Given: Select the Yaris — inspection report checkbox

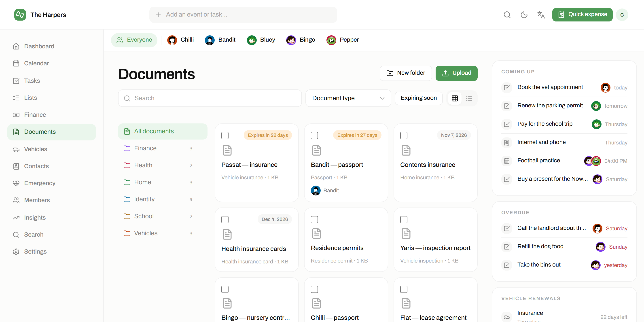Looking at the screenshot, I should (403, 220).
